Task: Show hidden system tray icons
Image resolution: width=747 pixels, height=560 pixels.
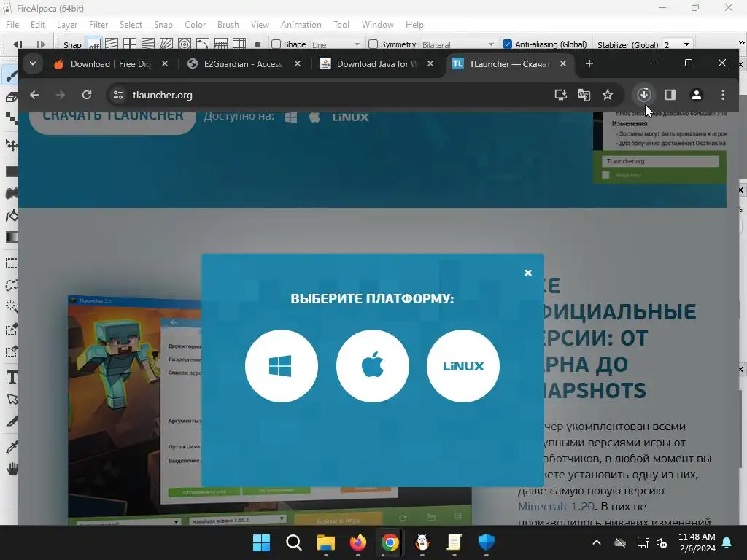Action: 597,542
